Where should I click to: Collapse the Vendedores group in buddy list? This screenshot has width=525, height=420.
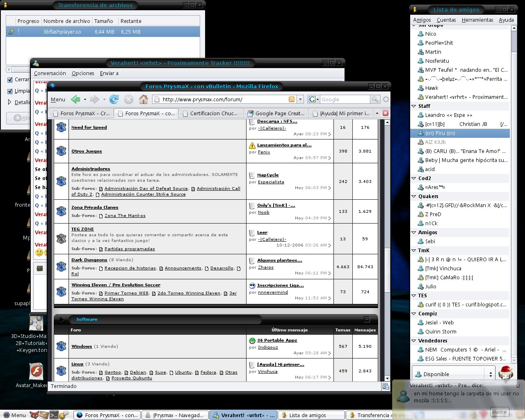tap(414, 341)
